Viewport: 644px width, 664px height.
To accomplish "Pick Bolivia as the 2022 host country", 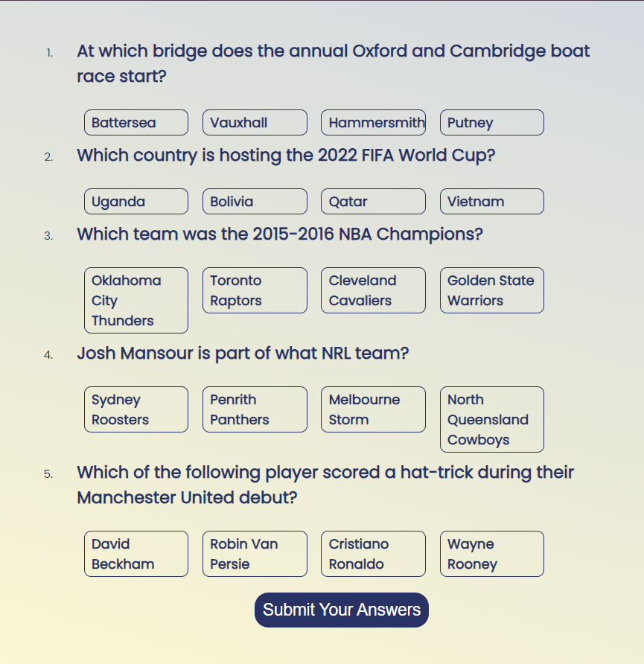I will pos(255,201).
